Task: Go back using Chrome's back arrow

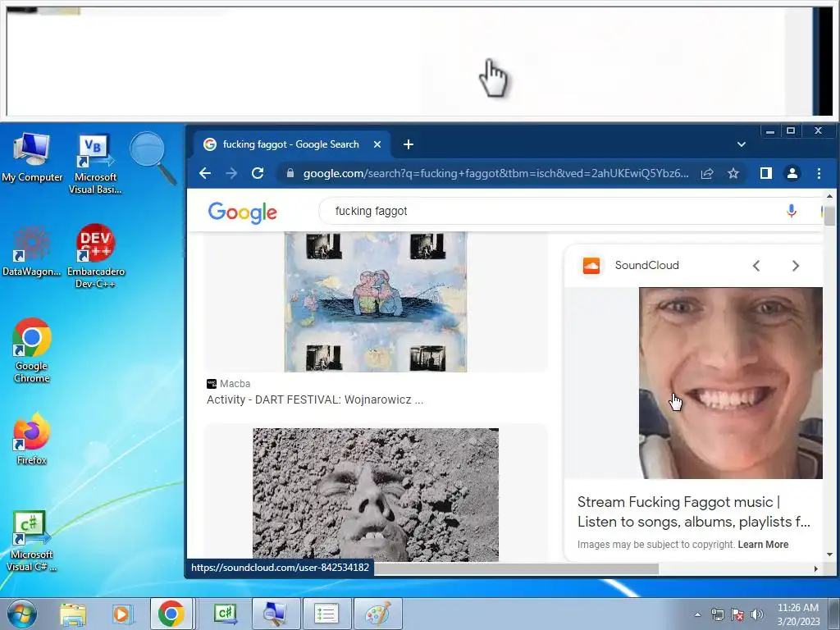Action: (x=205, y=173)
